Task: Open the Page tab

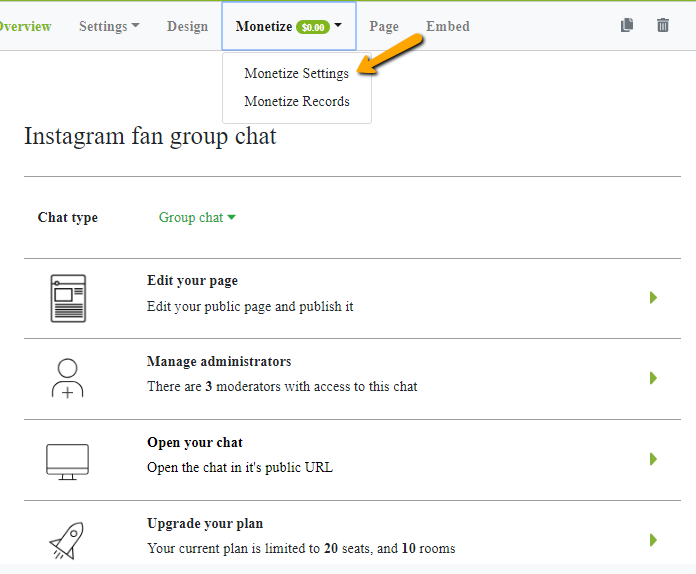Action: 383,27
